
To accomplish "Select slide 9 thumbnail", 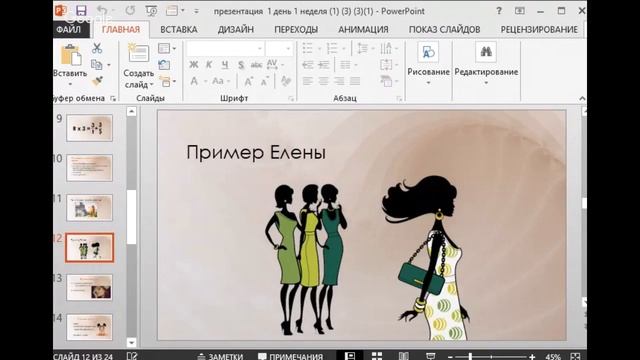I will coord(89,128).
